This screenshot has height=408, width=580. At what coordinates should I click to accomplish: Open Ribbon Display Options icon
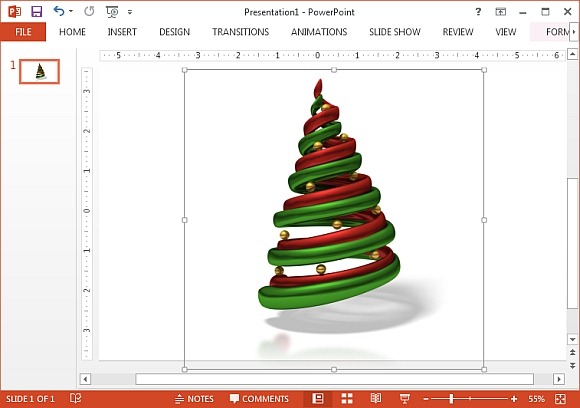tap(500, 12)
